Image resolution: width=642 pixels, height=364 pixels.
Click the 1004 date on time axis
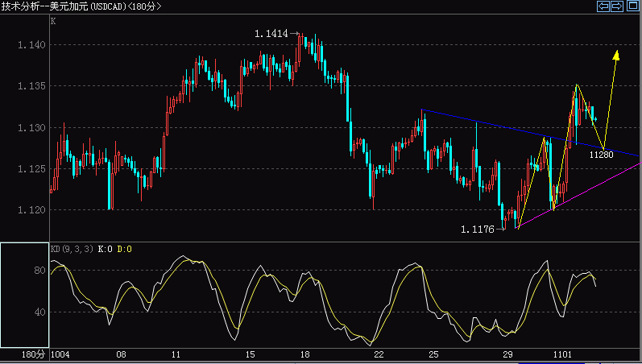point(60,354)
